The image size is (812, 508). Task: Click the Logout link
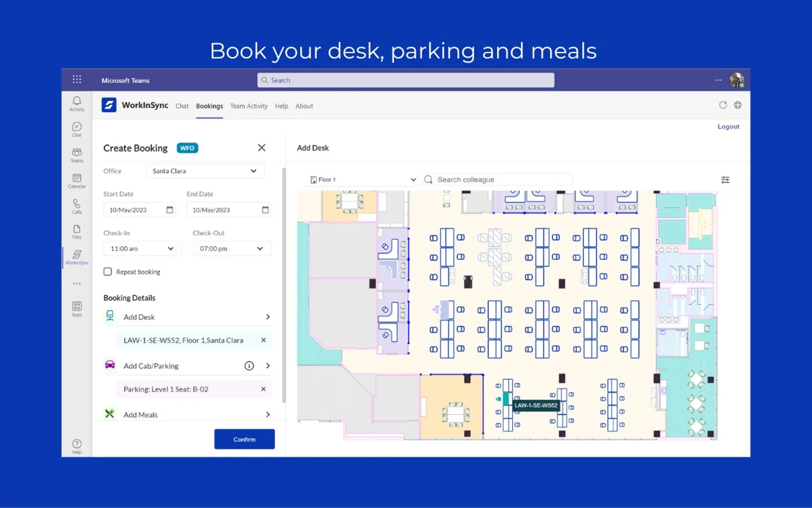tap(728, 126)
